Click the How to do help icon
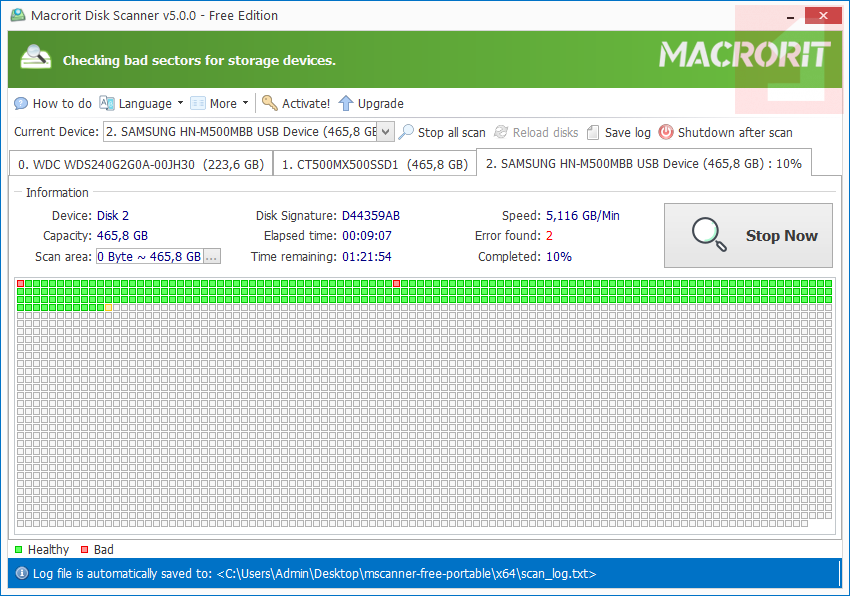The height and width of the screenshot is (596, 850). (21, 103)
